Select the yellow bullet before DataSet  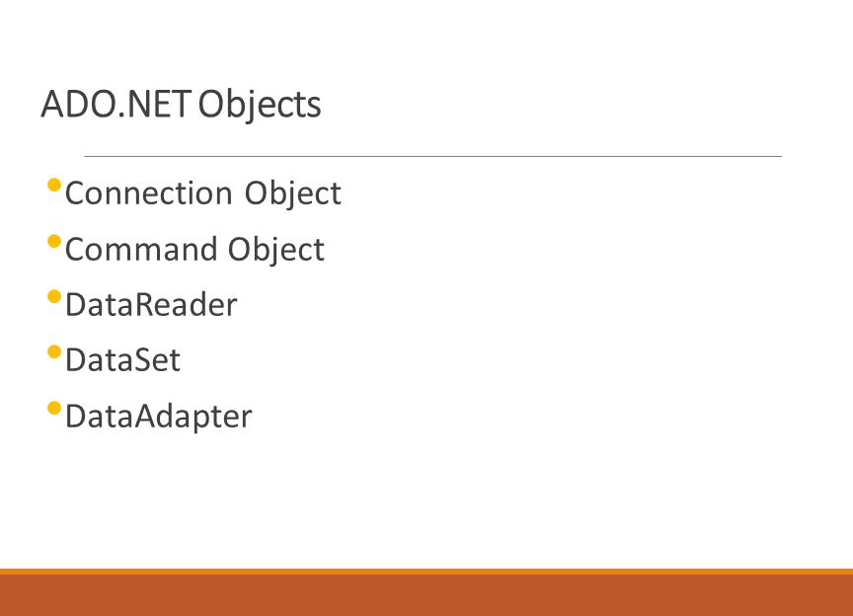[54, 352]
